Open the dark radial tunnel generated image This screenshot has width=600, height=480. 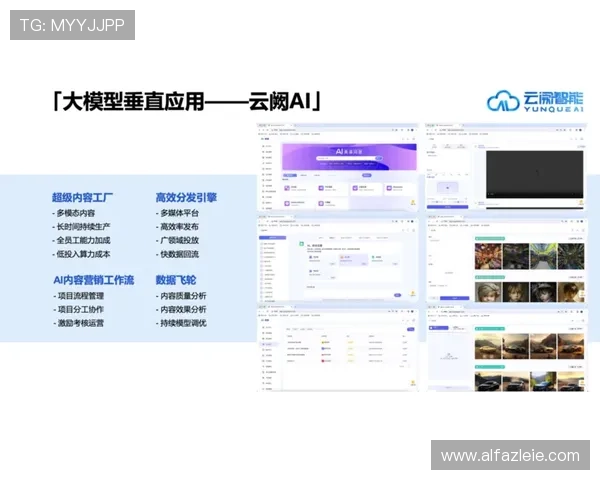(571, 256)
